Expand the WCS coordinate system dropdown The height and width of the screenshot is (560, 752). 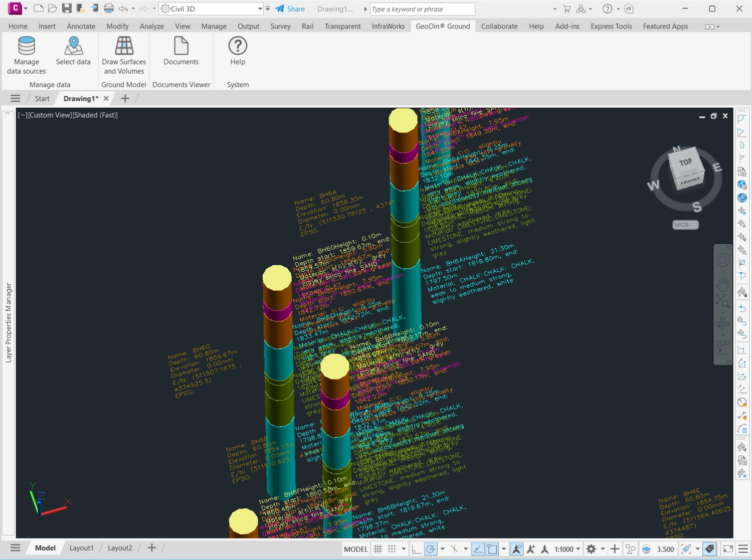[x=685, y=225]
